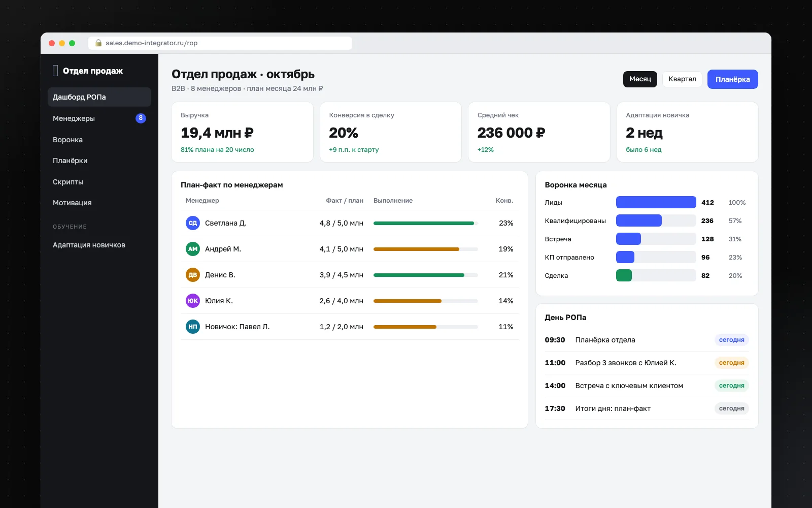This screenshot has width=812, height=508.
Task: Open Менеджеры section in sidebar
Action: (x=99, y=118)
